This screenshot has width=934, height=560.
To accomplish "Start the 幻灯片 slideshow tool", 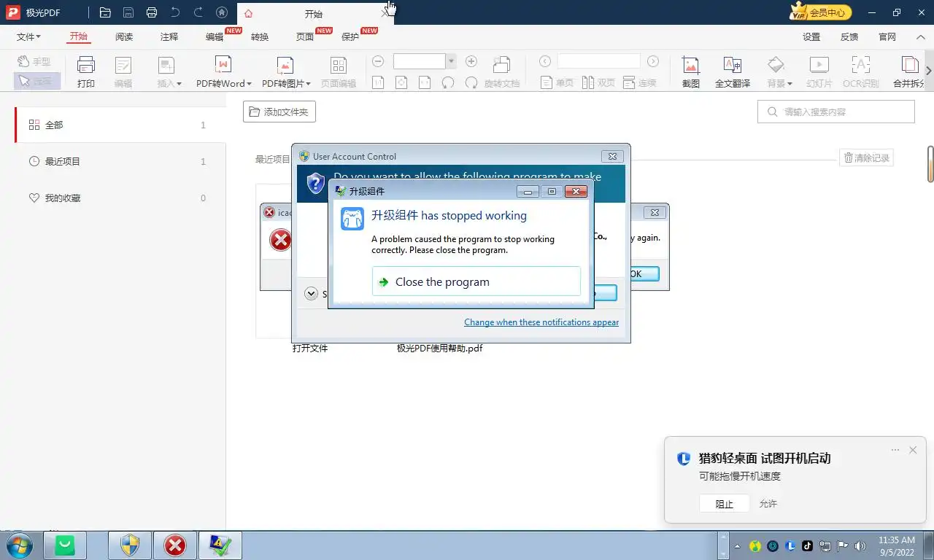I will pos(819,71).
